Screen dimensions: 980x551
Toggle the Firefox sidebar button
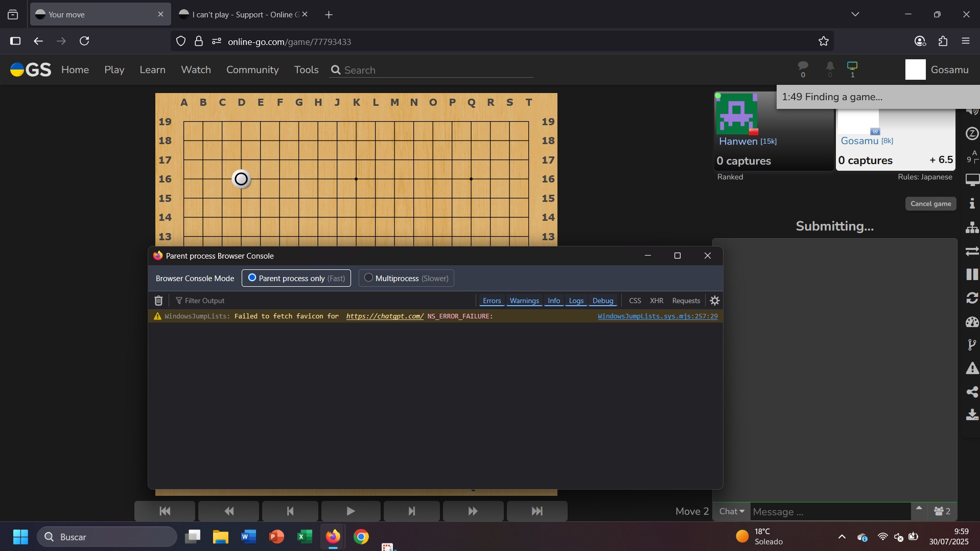pyautogui.click(x=15, y=41)
